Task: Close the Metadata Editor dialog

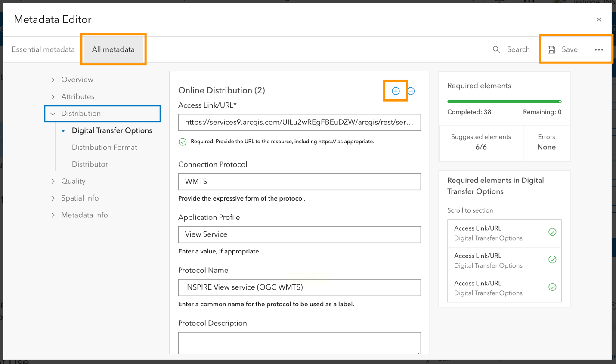Action: pyautogui.click(x=599, y=19)
